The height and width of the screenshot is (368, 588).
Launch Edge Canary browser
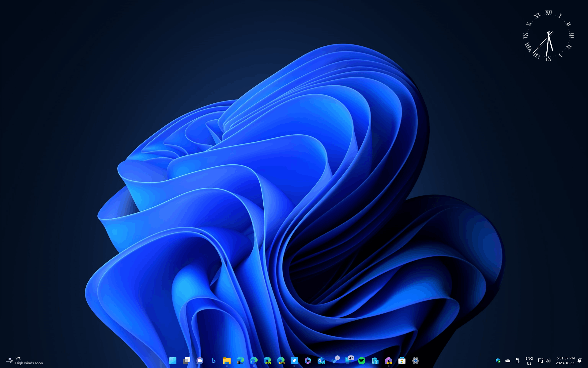coord(281,361)
